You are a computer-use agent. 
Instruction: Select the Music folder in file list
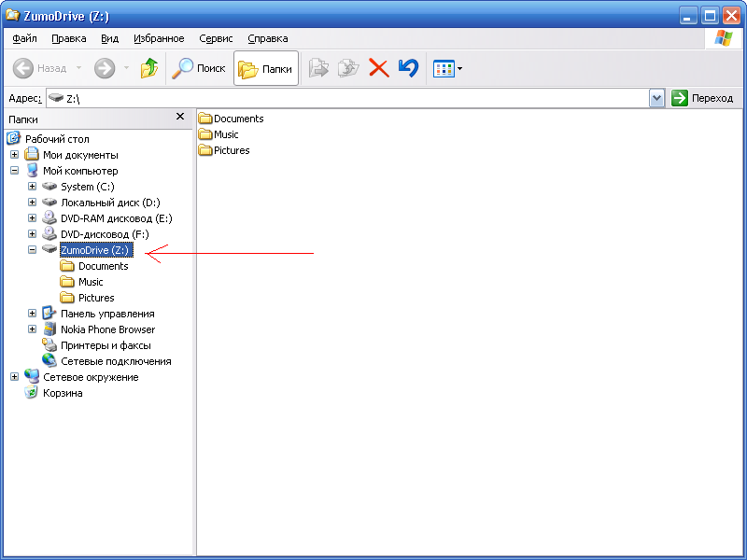(218, 134)
